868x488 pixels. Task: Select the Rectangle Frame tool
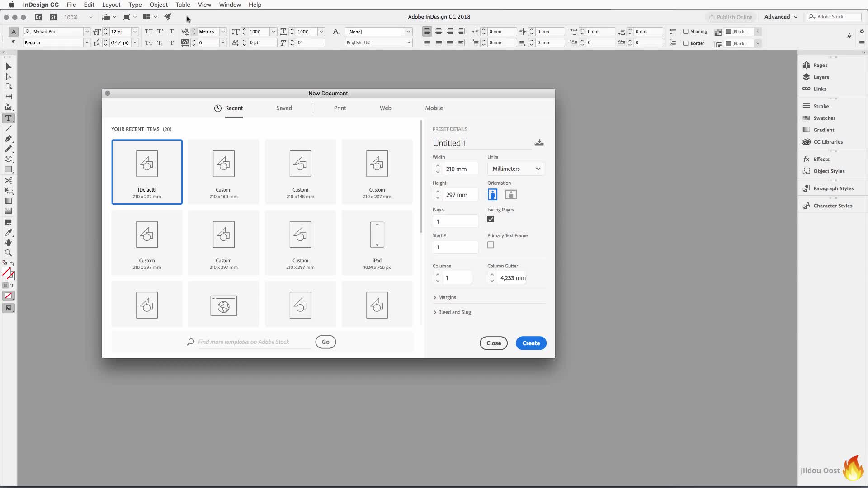point(8,159)
